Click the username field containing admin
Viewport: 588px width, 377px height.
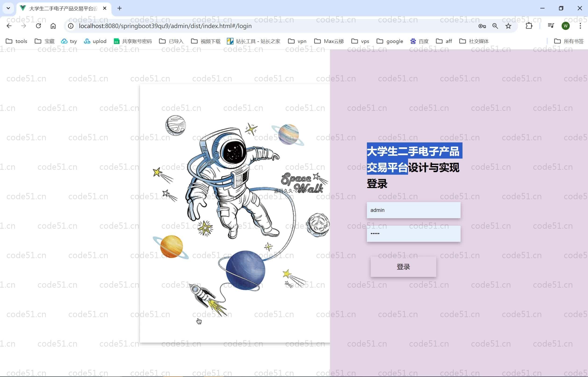click(x=414, y=210)
